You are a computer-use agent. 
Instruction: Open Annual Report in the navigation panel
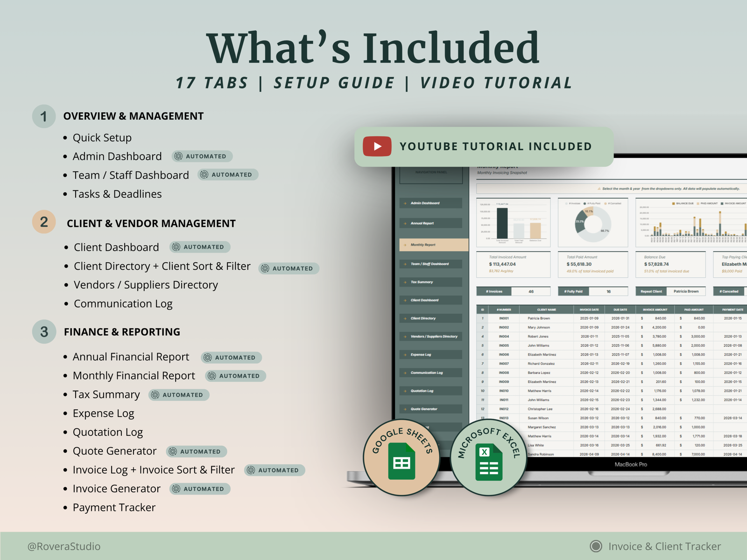pyautogui.click(x=430, y=223)
